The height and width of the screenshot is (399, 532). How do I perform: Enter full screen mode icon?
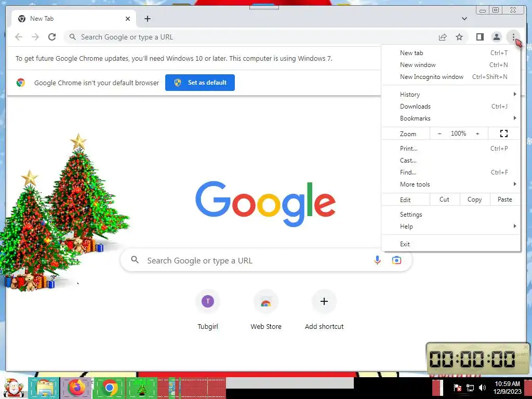click(504, 134)
